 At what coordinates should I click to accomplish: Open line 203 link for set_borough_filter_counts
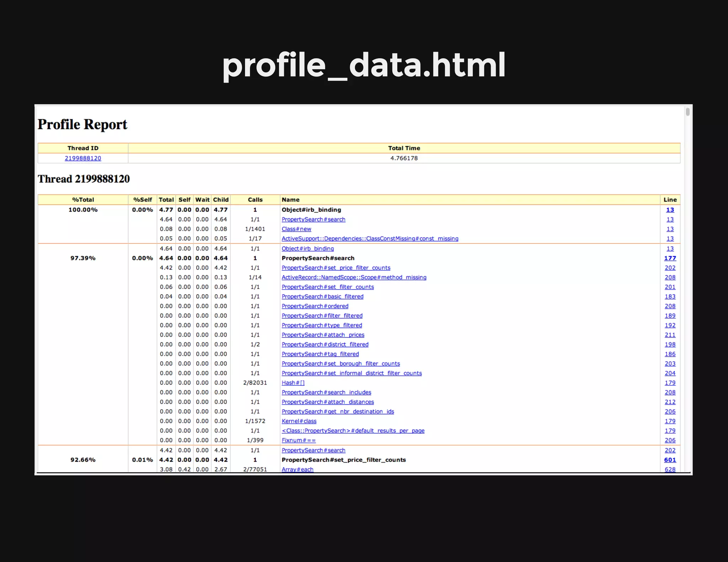pyautogui.click(x=670, y=364)
